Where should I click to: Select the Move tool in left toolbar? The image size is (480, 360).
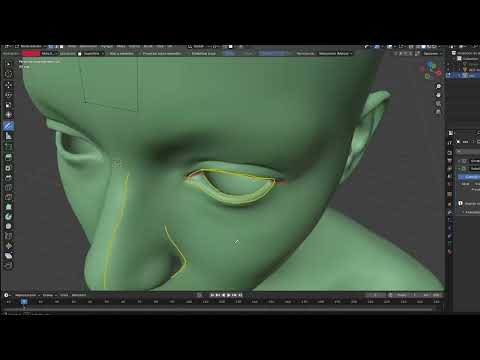(9, 85)
